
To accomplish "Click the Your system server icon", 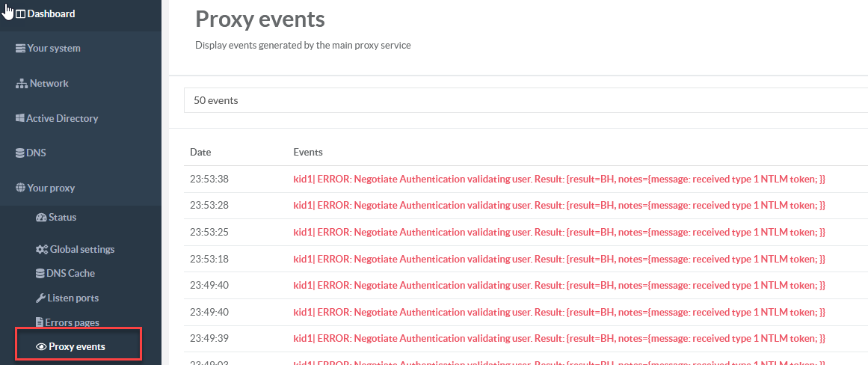I will tap(20, 49).
